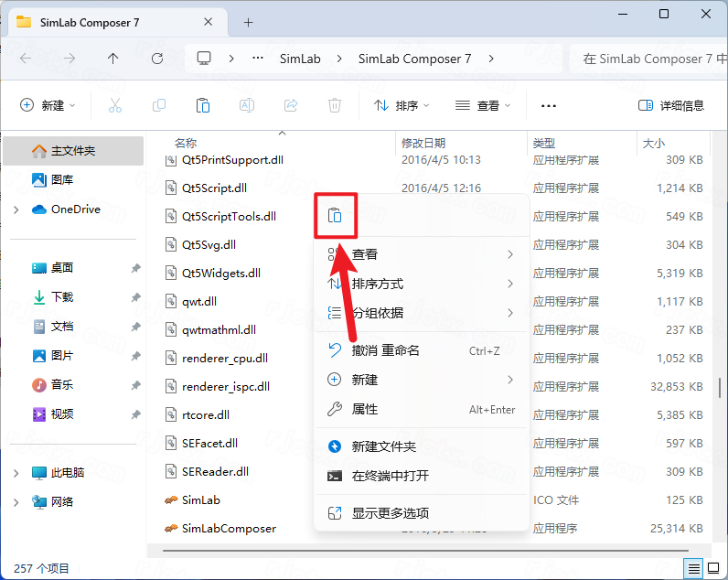Click the SimLab breadcrumb segment
Image resolution: width=728 pixels, height=580 pixels.
pyautogui.click(x=300, y=59)
